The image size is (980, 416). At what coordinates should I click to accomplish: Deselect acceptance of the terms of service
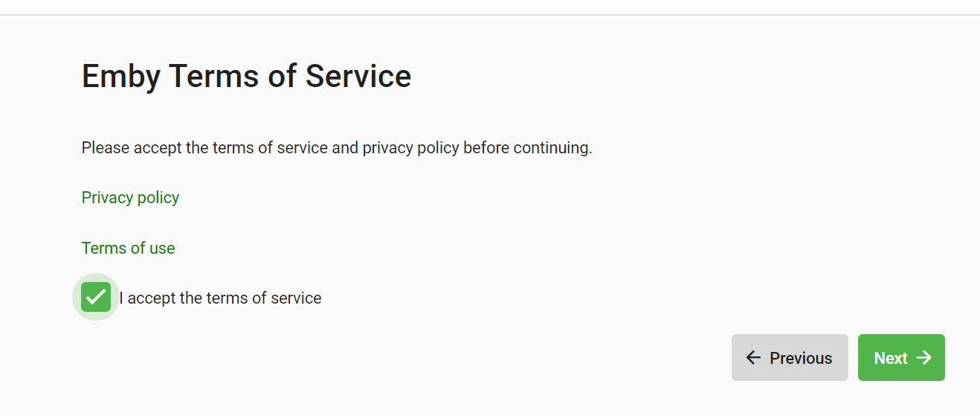(x=96, y=297)
